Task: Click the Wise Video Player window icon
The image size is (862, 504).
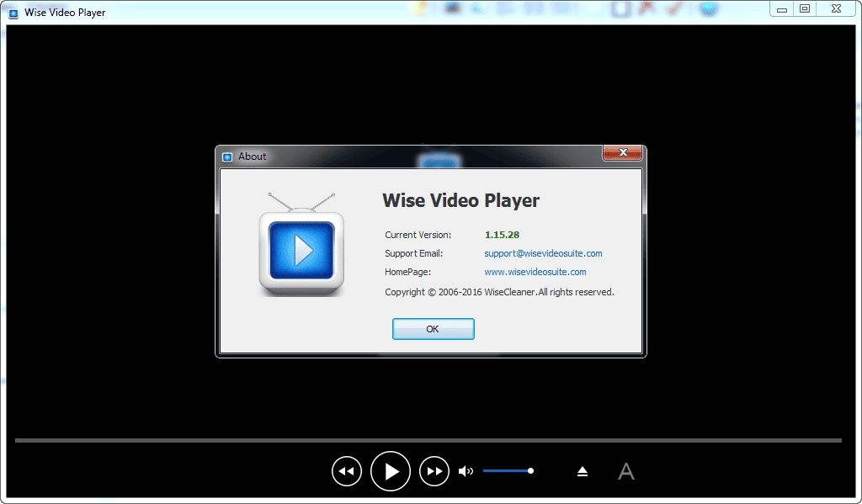Action: tap(13, 13)
